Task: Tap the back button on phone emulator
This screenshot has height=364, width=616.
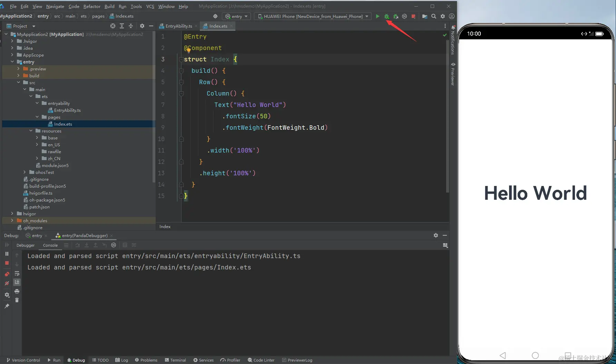Action: (503, 355)
